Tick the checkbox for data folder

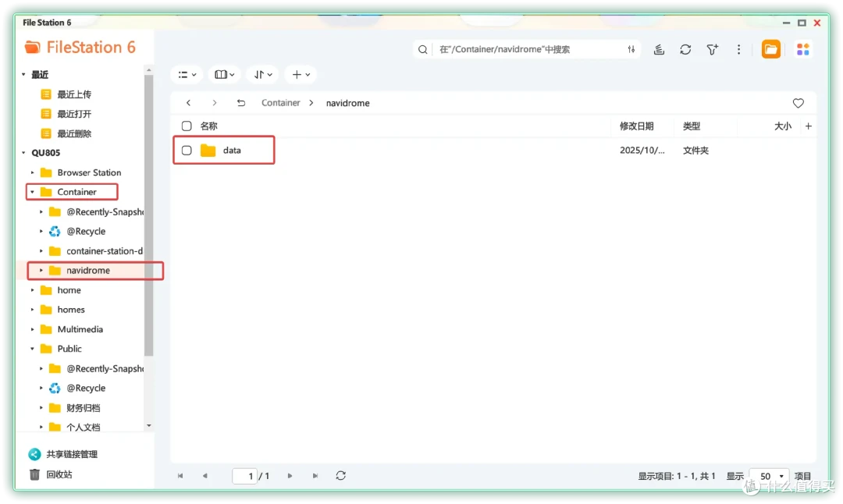[187, 151]
